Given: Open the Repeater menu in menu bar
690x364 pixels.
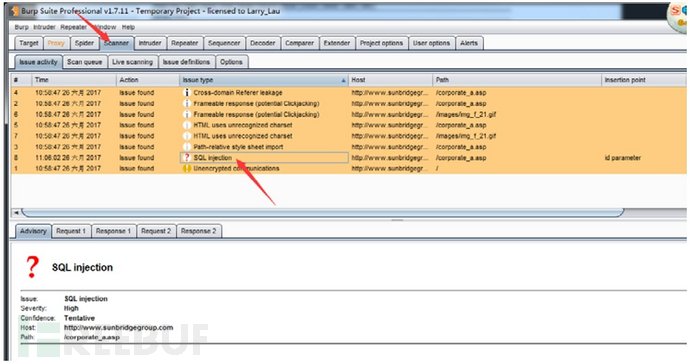Looking at the screenshot, I should (73, 27).
